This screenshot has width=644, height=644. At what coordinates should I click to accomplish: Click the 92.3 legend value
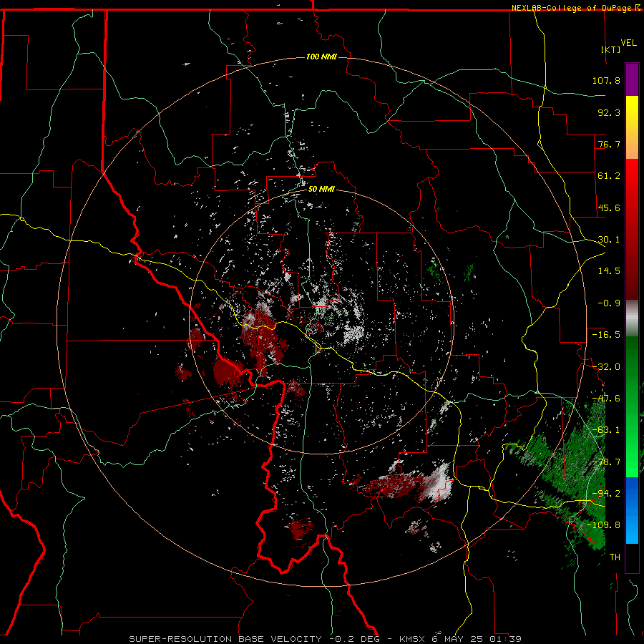point(609,112)
